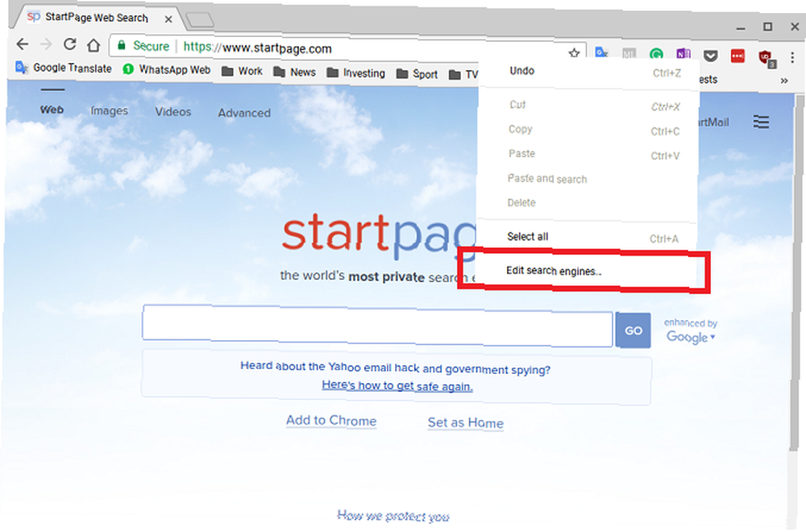Open the How we protect you link
Viewport: 806px width, 532px height.
(x=393, y=516)
